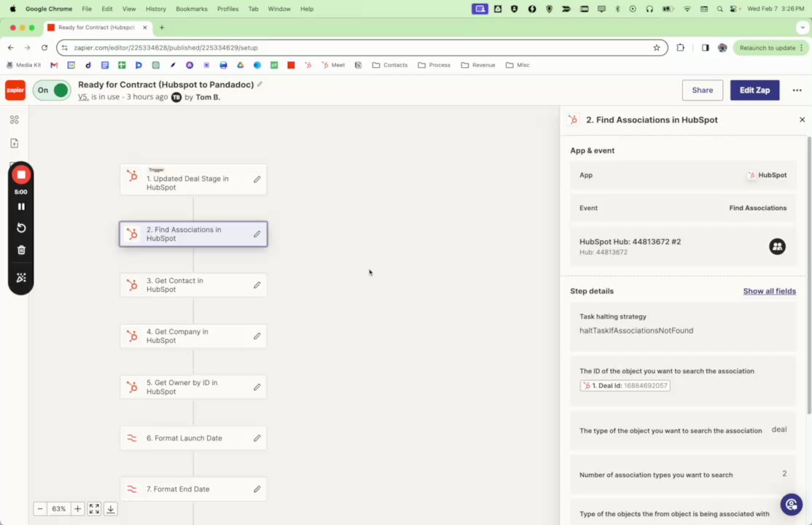Click the 63% zoom level value

pos(58,509)
